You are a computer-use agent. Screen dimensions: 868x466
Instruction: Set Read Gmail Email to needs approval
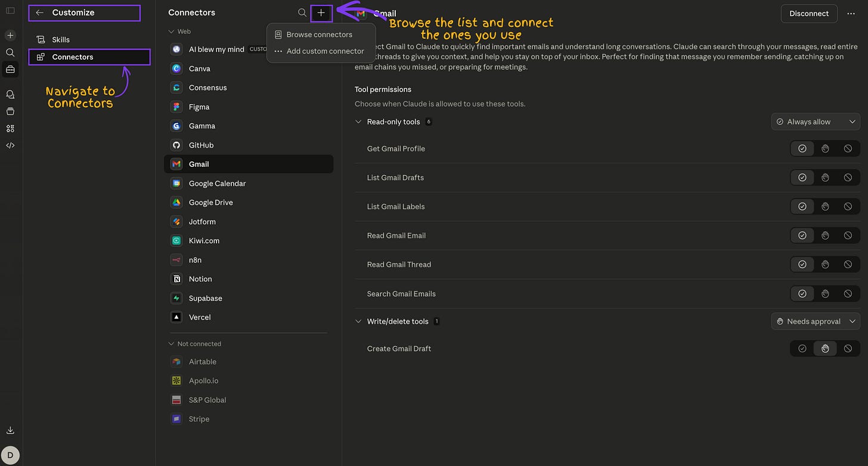tap(825, 235)
